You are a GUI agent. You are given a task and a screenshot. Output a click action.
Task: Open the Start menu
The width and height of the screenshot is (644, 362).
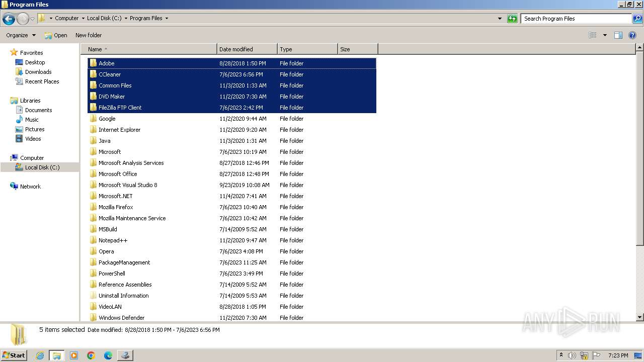[14, 355]
